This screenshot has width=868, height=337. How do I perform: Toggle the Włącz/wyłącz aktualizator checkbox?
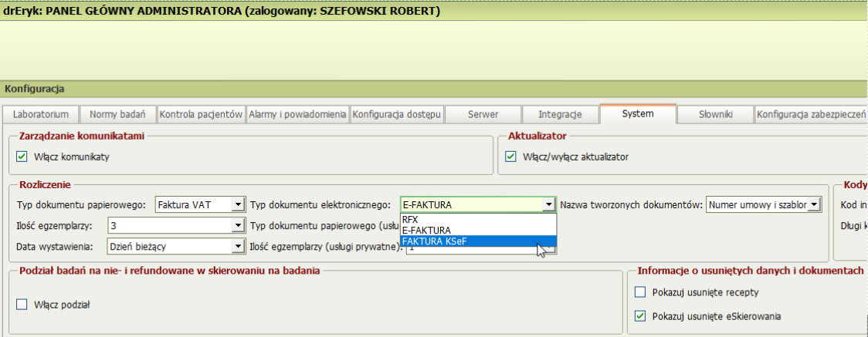[x=510, y=157]
